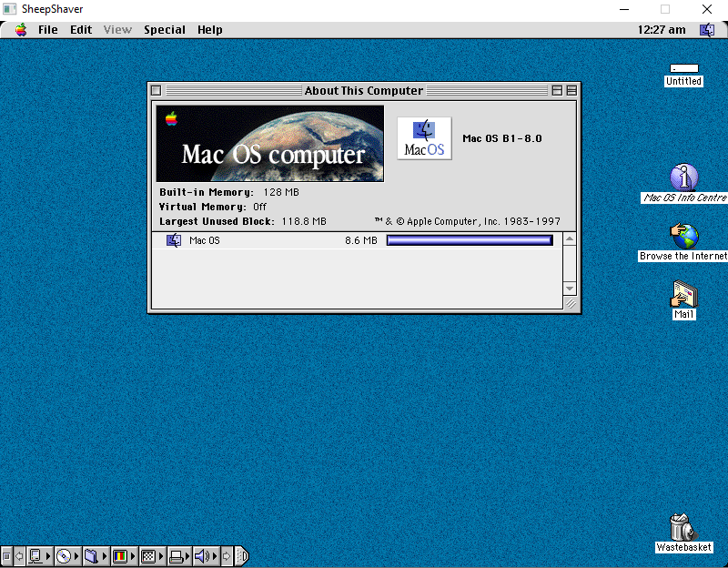The height and width of the screenshot is (568, 728).
Task: Click the Mac OS logo badge
Action: click(424, 138)
